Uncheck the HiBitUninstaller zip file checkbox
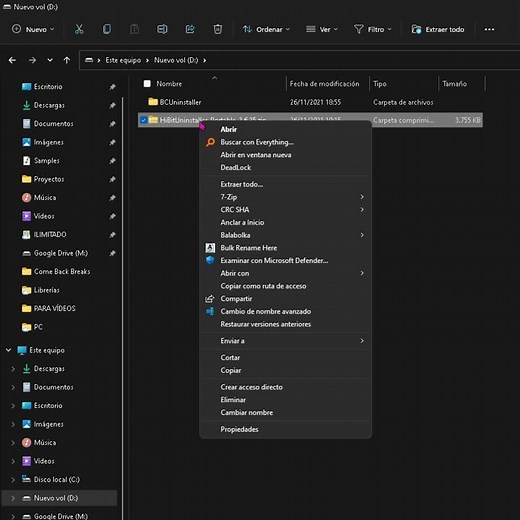This screenshot has width=520, height=520. click(143, 120)
